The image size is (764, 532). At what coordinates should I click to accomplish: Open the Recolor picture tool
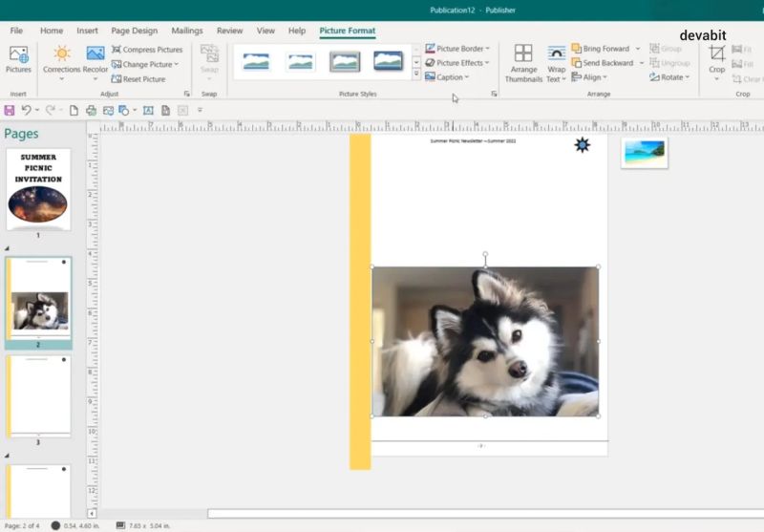95,62
